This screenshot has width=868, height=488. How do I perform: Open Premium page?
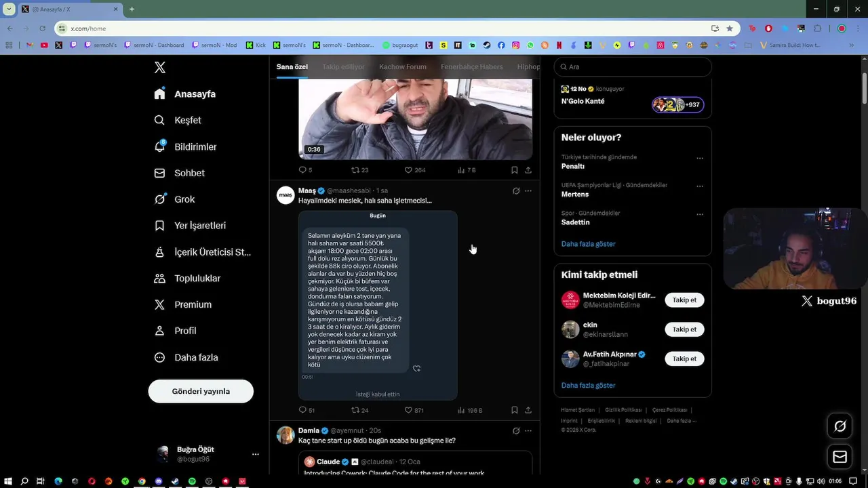click(x=182, y=305)
